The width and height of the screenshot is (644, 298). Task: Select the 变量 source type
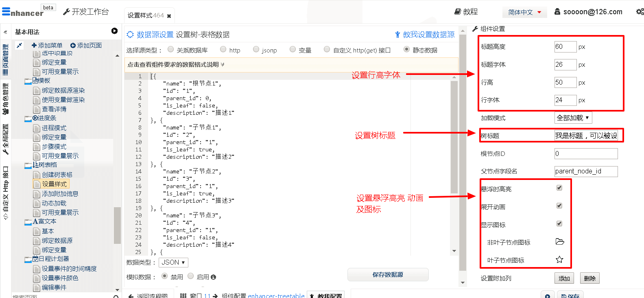[293, 49]
